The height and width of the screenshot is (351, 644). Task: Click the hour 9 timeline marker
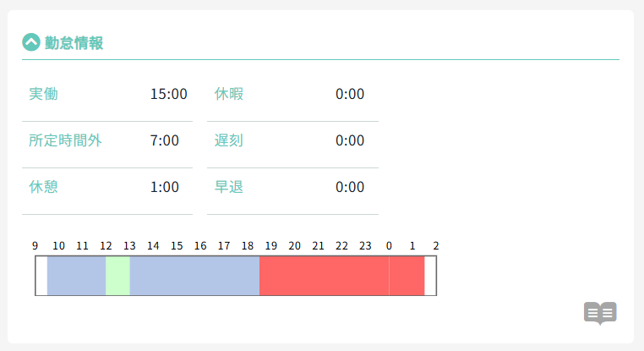pos(35,246)
